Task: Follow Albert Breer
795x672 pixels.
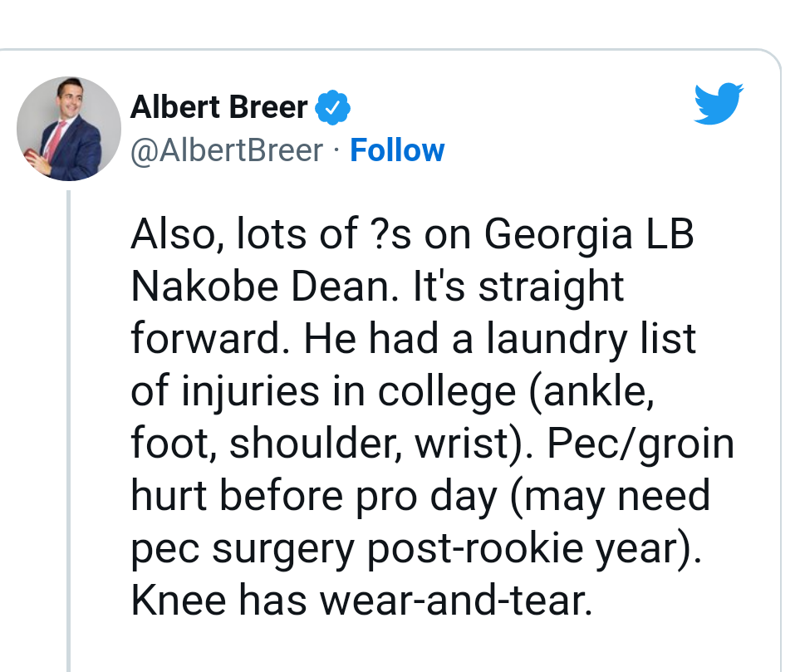Action: (397, 150)
